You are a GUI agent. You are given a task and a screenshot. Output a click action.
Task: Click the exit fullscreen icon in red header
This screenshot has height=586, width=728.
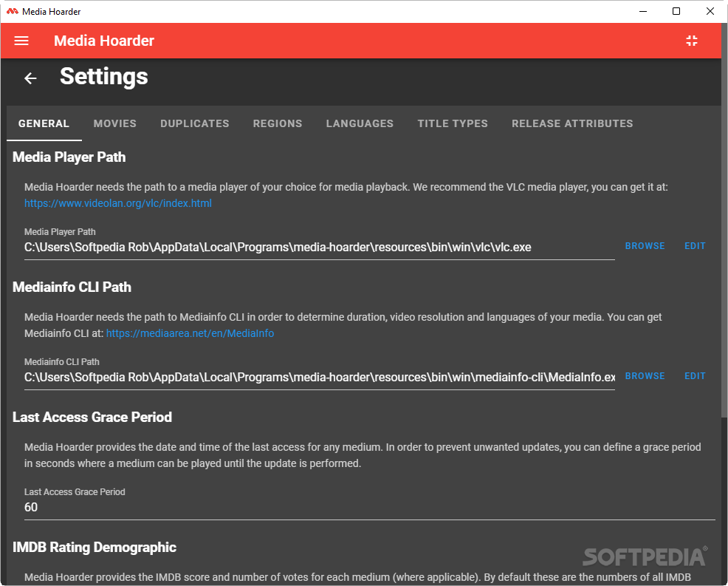click(x=692, y=41)
